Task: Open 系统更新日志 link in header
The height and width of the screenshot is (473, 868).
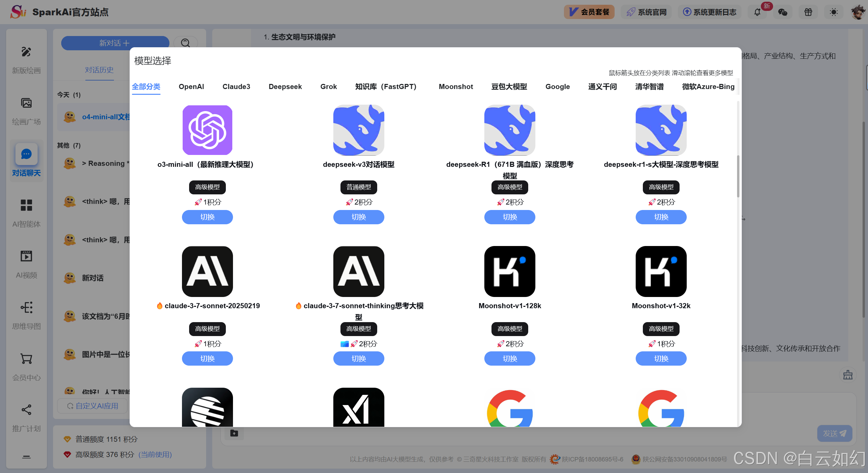Action: point(709,12)
